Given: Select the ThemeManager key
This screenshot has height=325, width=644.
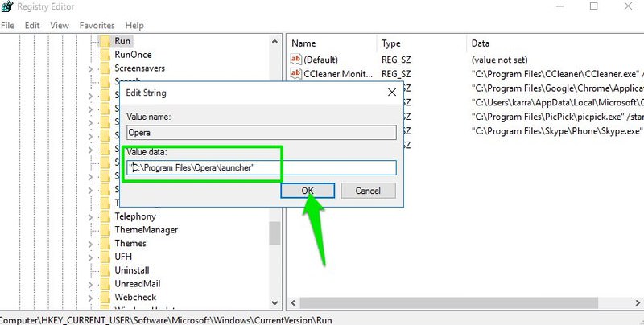Looking at the screenshot, I should coord(147,230).
